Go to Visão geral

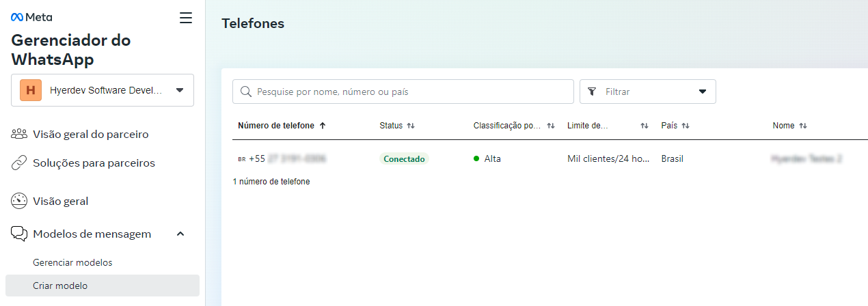[60, 201]
